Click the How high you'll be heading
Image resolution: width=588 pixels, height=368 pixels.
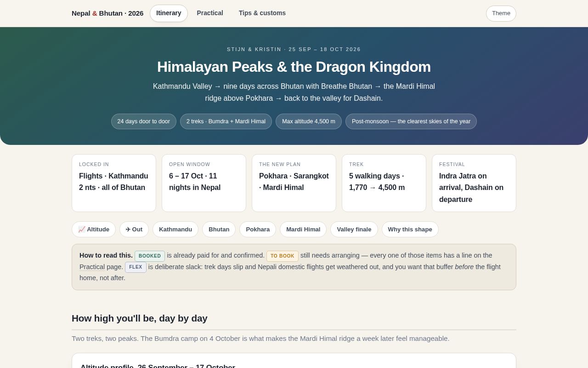pos(140,318)
